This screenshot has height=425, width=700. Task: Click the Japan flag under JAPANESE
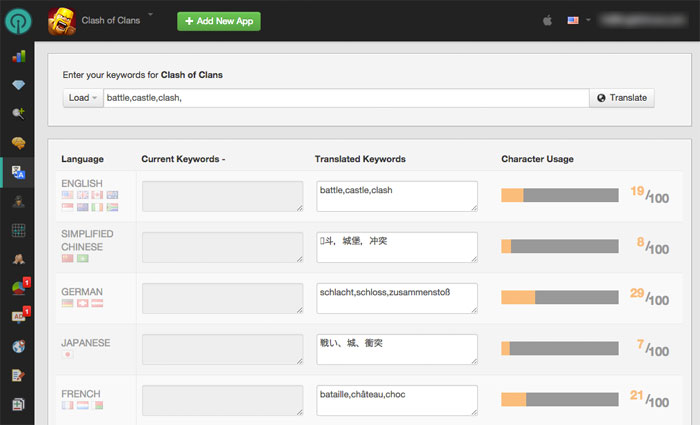tap(67, 354)
